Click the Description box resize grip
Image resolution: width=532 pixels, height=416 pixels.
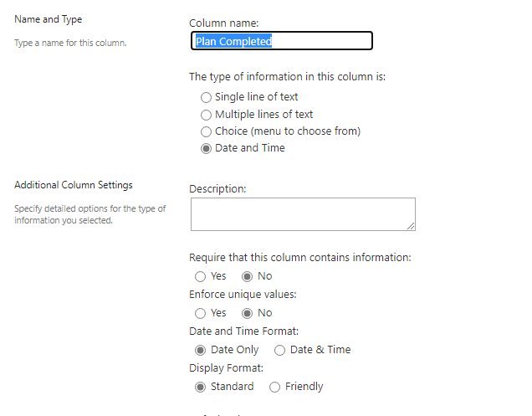click(x=411, y=226)
